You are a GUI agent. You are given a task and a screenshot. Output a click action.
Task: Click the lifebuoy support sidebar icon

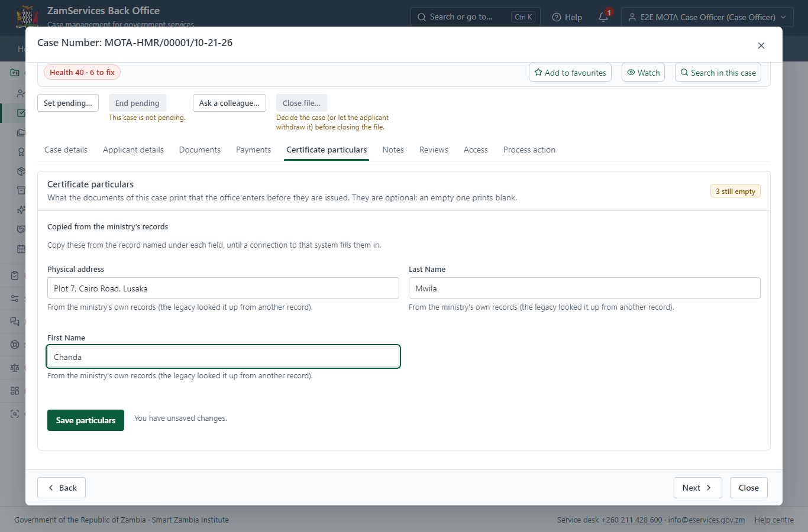click(15, 345)
